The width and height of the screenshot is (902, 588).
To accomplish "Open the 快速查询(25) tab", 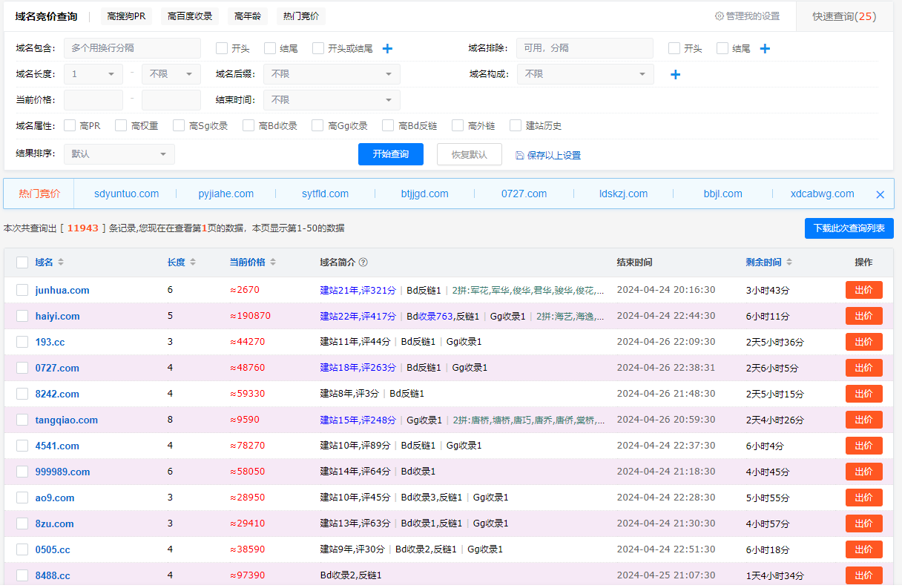I will [x=844, y=16].
